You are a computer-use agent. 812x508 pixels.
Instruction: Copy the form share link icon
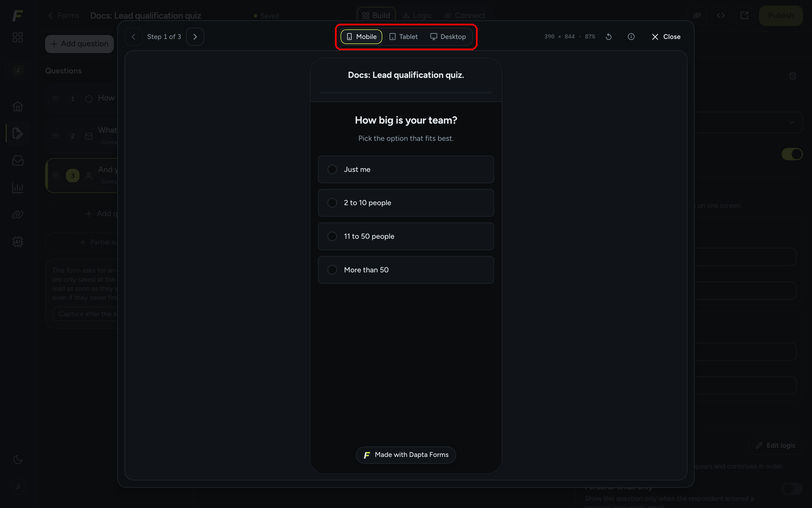pyautogui.click(x=697, y=16)
